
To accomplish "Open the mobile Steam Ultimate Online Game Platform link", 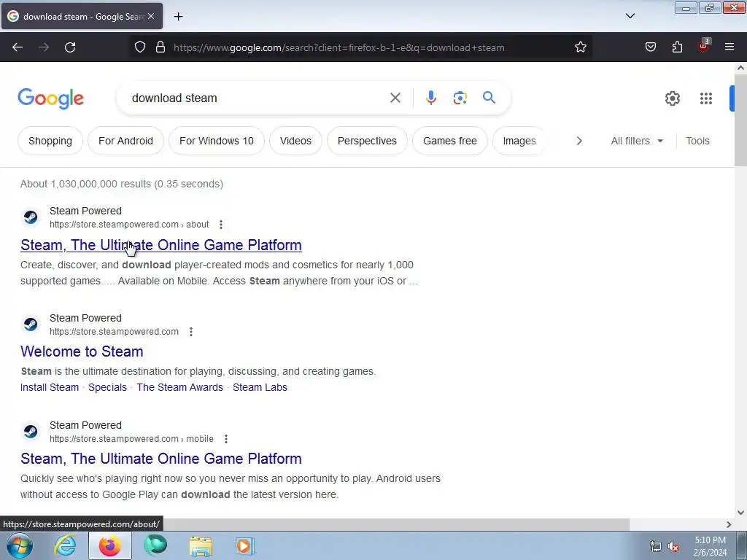I will coord(161,459).
